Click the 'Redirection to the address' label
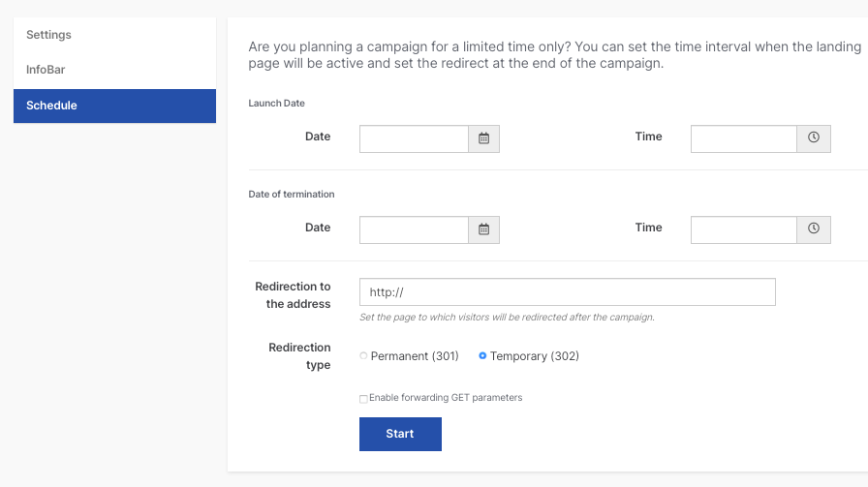The height and width of the screenshot is (487, 868). click(293, 295)
